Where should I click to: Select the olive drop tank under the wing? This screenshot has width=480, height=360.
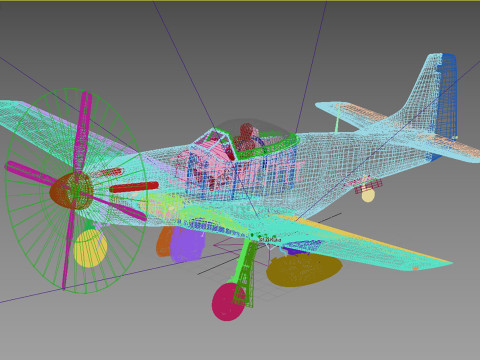click(304, 270)
